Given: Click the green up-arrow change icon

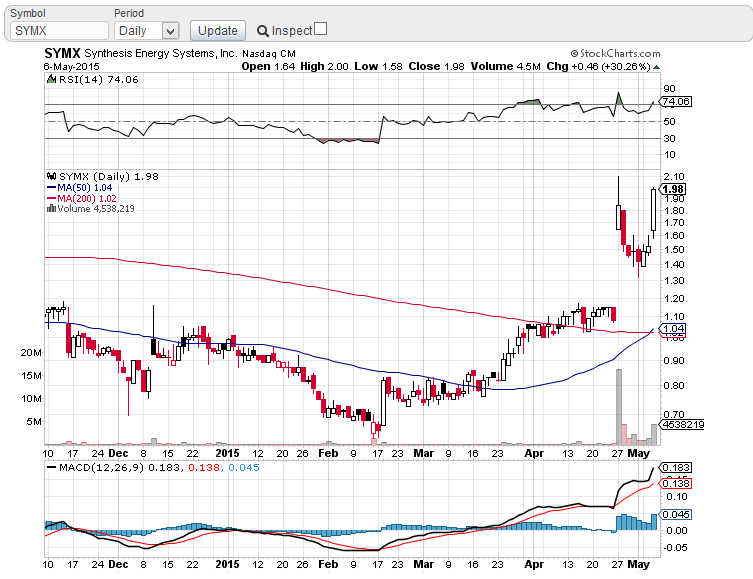Looking at the screenshot, I should [656, 67].
